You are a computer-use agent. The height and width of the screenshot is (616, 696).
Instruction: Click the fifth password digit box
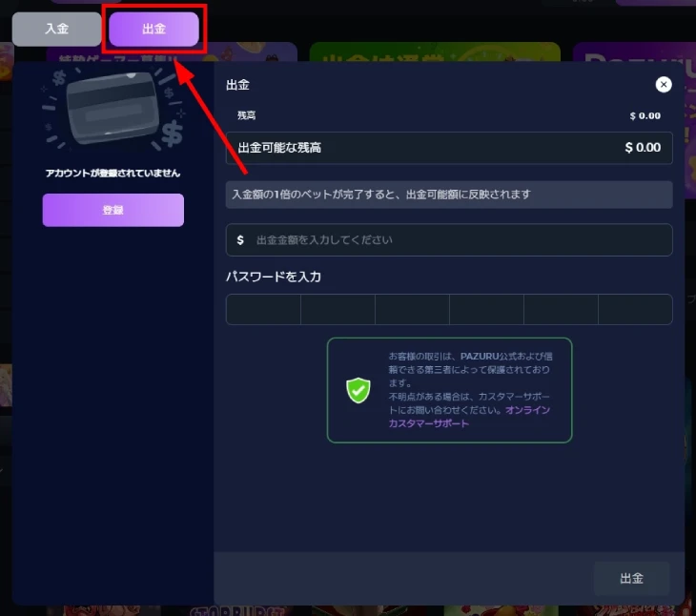(561, 309)
